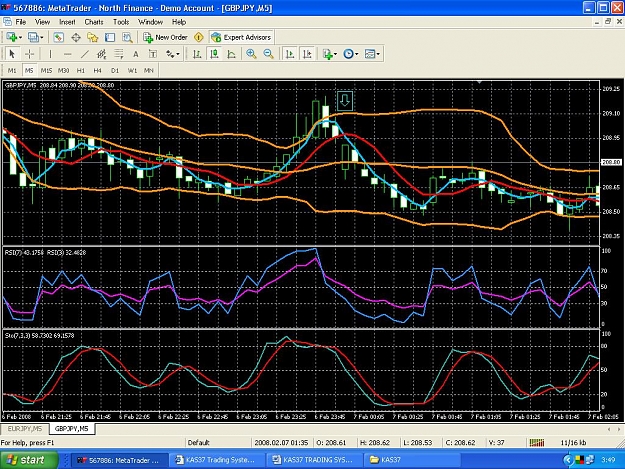Toggle Auto Scroll chart button
The image size is (625, 469).
pos(290,54)
